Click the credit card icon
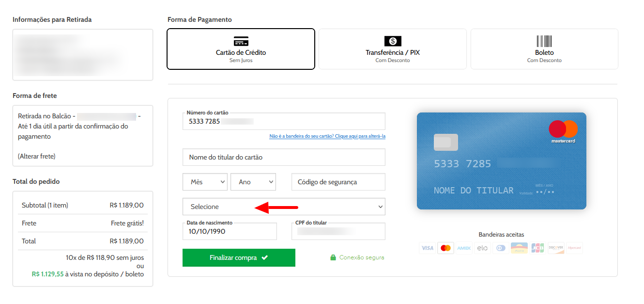Image resolution: width=644 pixels, height=304 pixels. pyautogui.click(x=241, y=41)
